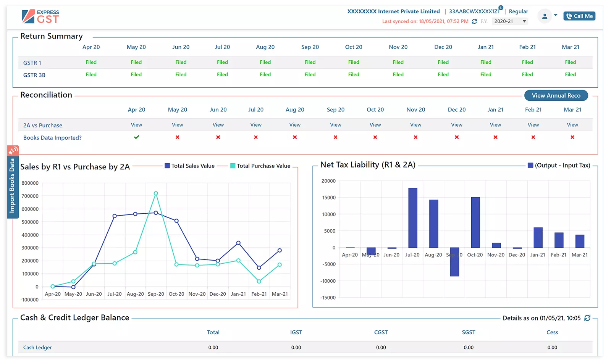Screen dimensions: 611x364
Task: Click the green check for Apr 20 books data
Action: point(136,137)
